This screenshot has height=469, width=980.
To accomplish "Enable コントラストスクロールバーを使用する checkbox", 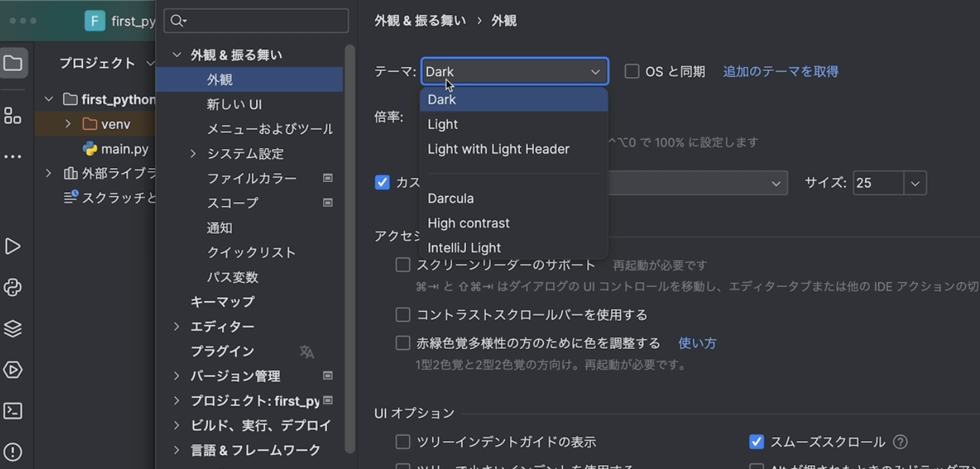I will [x=403, y=315].
